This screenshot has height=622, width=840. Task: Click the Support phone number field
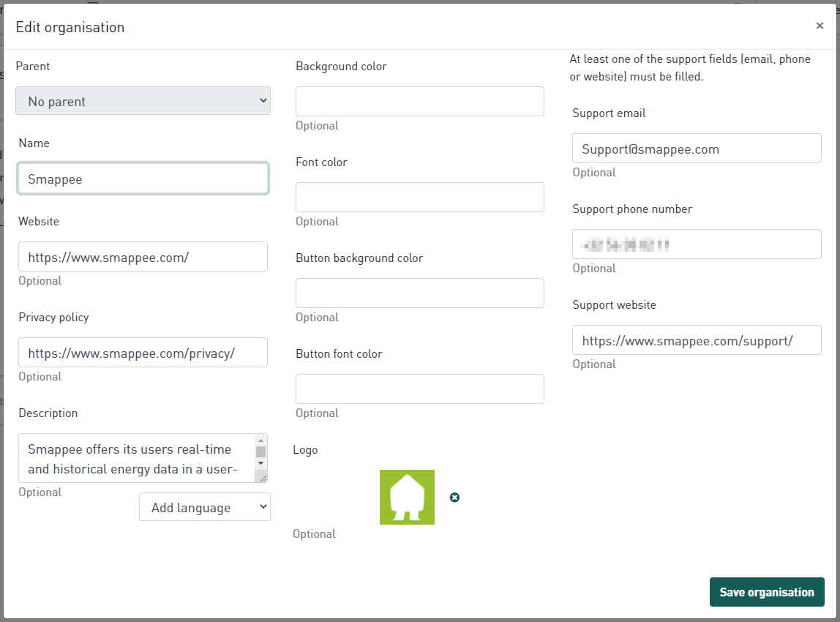tap(697, 244)
